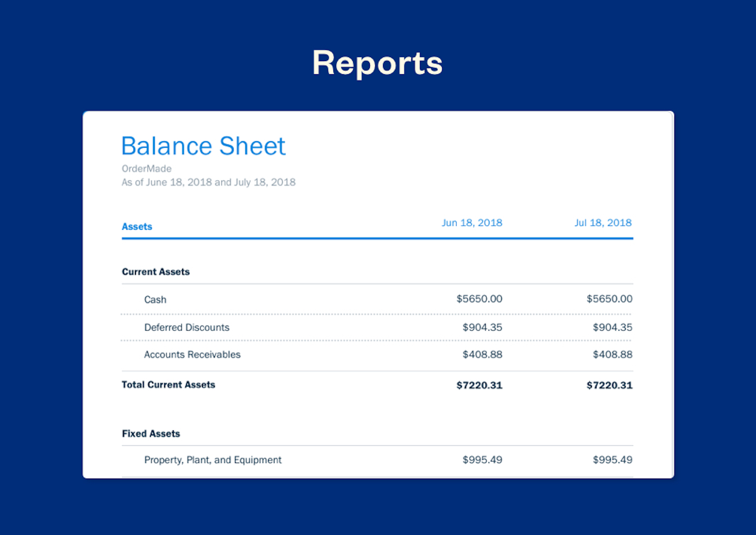Click the $5650.00 Cash value under June
Viewport: 756px width, 535px height.
coord(479,299)
